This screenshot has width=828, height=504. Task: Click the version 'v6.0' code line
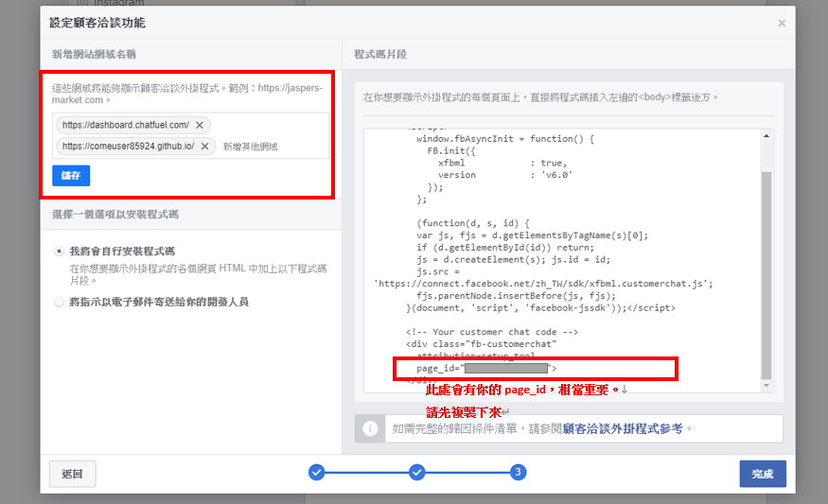coord(504,175)
